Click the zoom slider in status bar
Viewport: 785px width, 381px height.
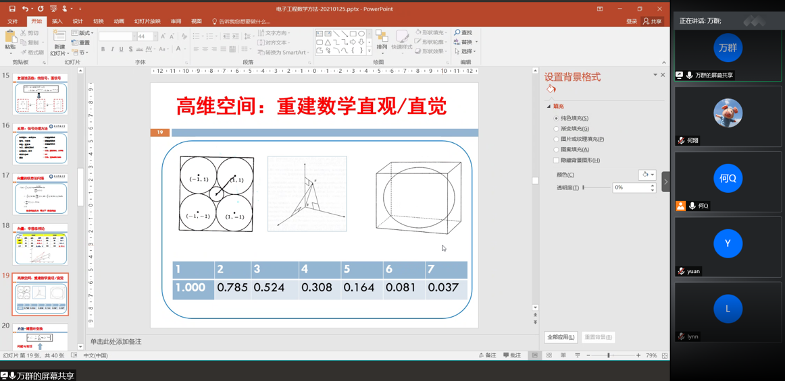click(x=612, y=355)
